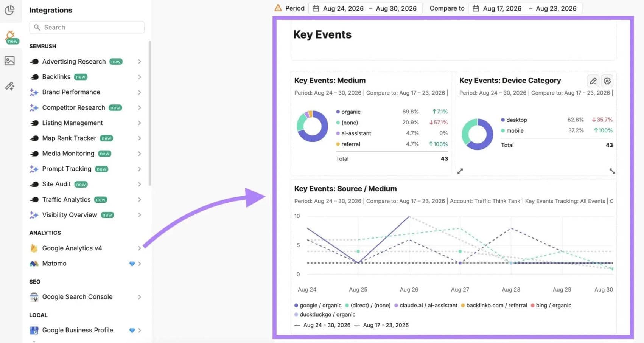This screenshot has height=343, width=644.
Task: Click the calendar icon before Aug 17, 2026
Action: [476, 8]
